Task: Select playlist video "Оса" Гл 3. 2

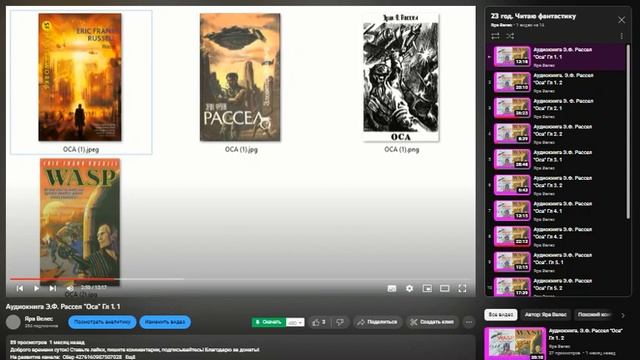Action: point(556,185)
